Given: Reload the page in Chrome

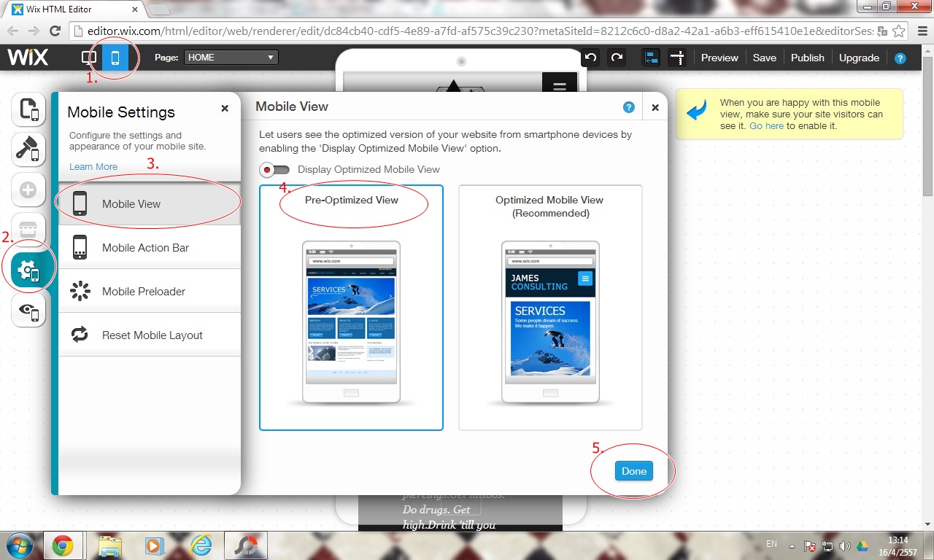Looking at the screenshot, I should [55, 31].
